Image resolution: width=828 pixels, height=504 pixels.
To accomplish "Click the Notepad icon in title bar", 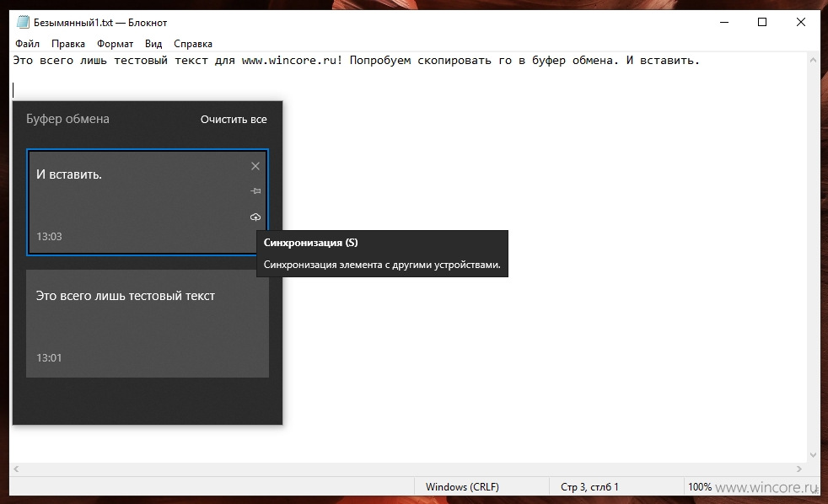I will [23, 22].
